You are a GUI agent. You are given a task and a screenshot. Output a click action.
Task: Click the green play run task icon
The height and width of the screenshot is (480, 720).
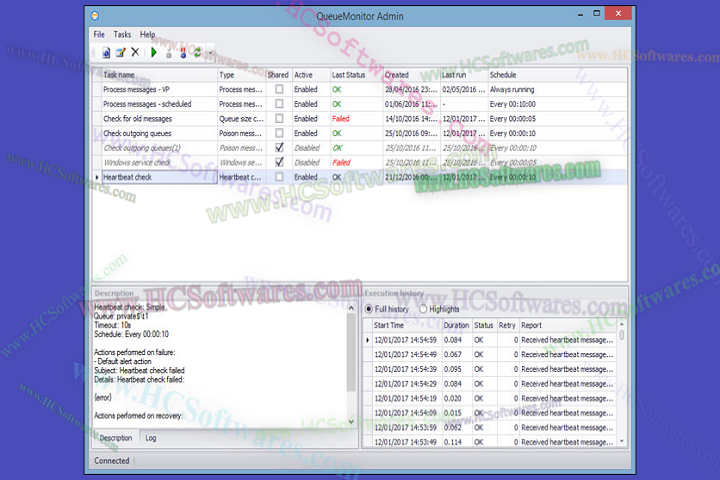pos(154,52)
